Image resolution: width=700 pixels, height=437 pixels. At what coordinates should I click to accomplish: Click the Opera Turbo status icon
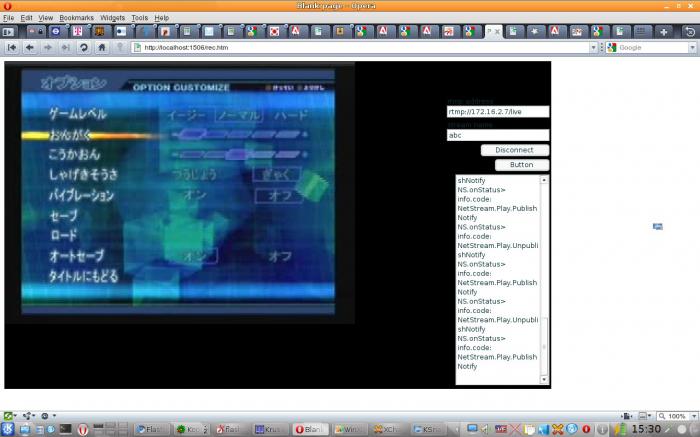45,416
